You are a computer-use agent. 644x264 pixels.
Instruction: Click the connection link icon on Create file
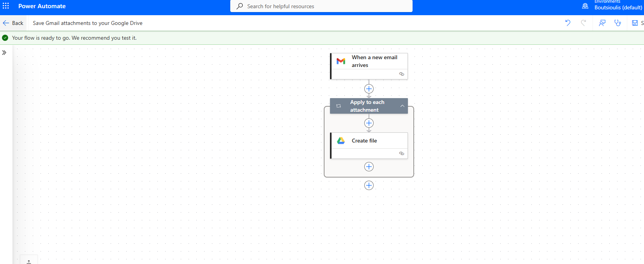pyautogui.click(x=402, y=153)
